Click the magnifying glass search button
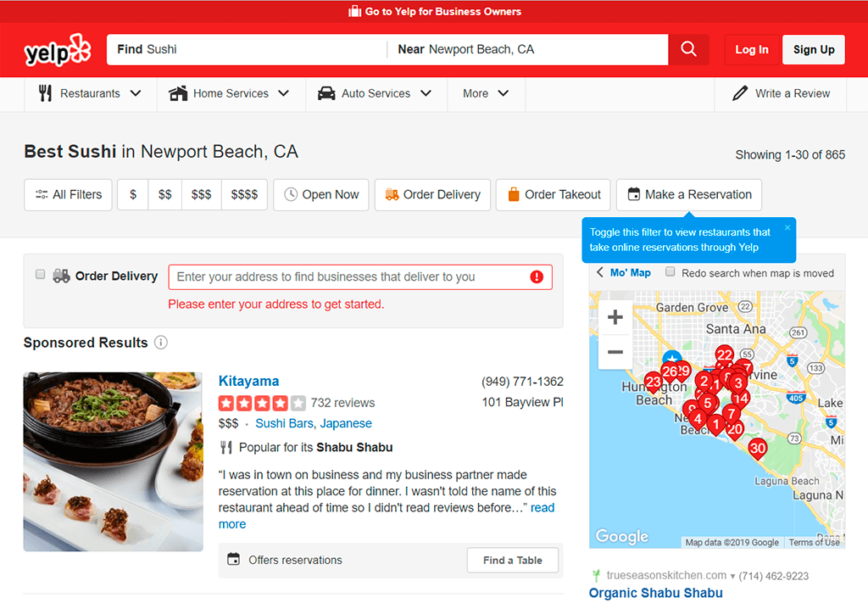This screenshot has height=603, width=868. pos(688,49)
